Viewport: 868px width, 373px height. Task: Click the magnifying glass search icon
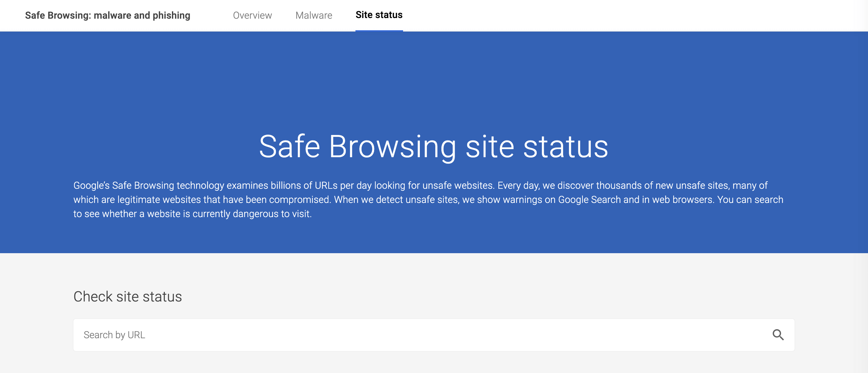[778, 335]
